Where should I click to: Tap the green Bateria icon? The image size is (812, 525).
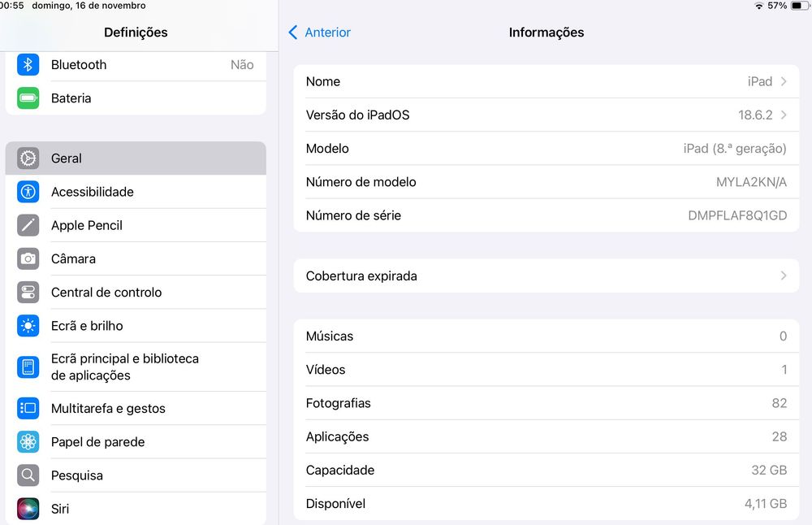[28, 98]
